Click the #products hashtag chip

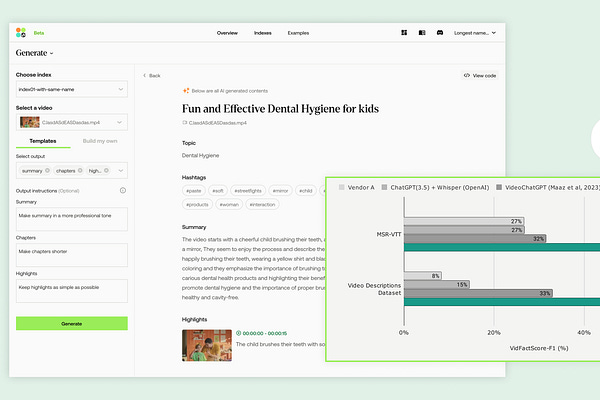(197, 204)
